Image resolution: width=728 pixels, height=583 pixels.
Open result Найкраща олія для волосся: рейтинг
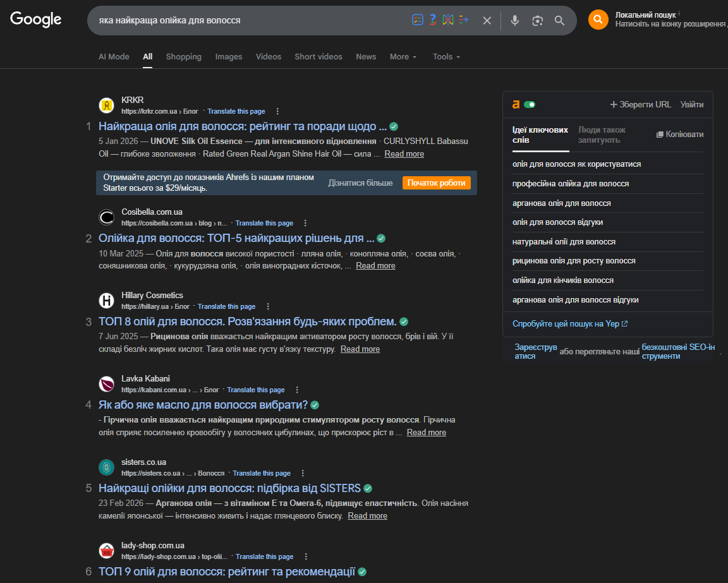click(243, 126)
